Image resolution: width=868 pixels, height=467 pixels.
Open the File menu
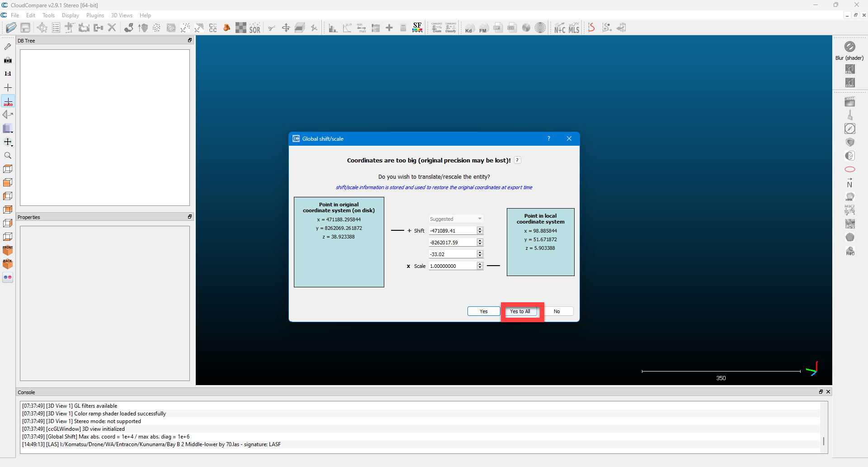click(15, 15)
